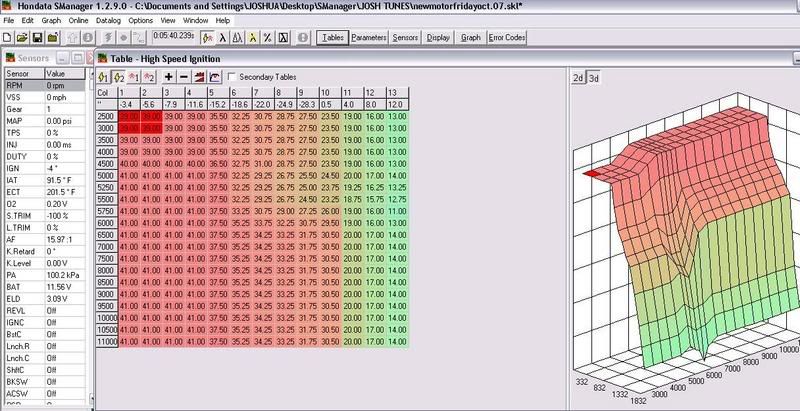This screenshot has width=800, height=411.
Task: Click the Open file folder icon
Action: click(x=22, y=38)
